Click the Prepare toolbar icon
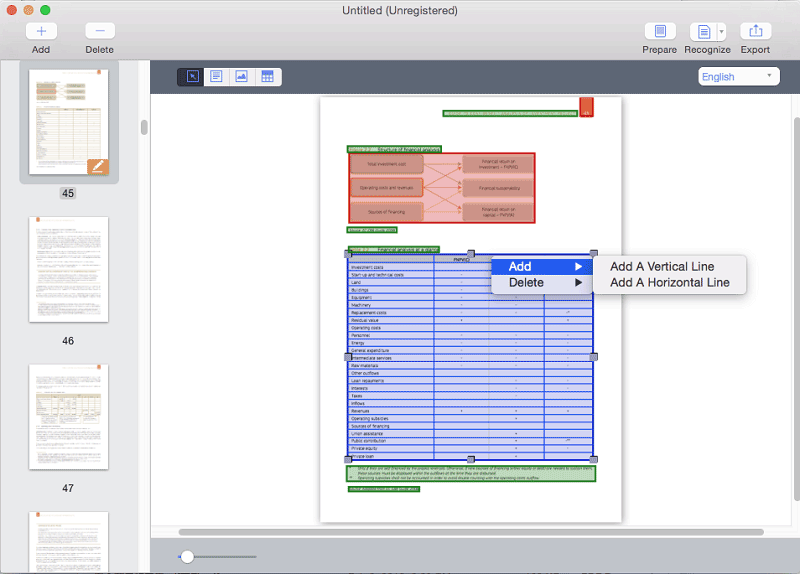Image resolution: width=800 pixels, height=574 pixels. pyautogui.click(x=659, y=32)
